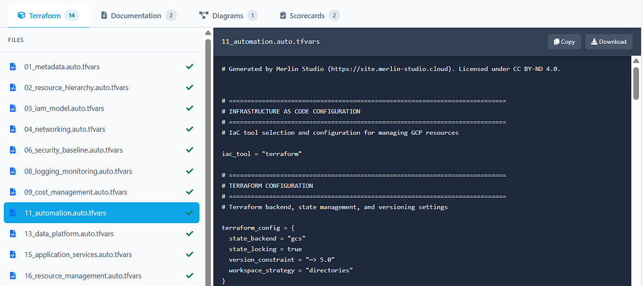This screenshot has width=644, height=286.
Task: Click green checkmark for 15_application_services.auto.tfvars
Action: [189, 255]
